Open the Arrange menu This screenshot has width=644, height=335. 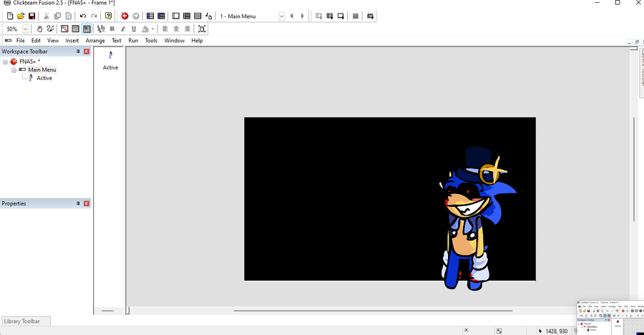tap(95, 41)
